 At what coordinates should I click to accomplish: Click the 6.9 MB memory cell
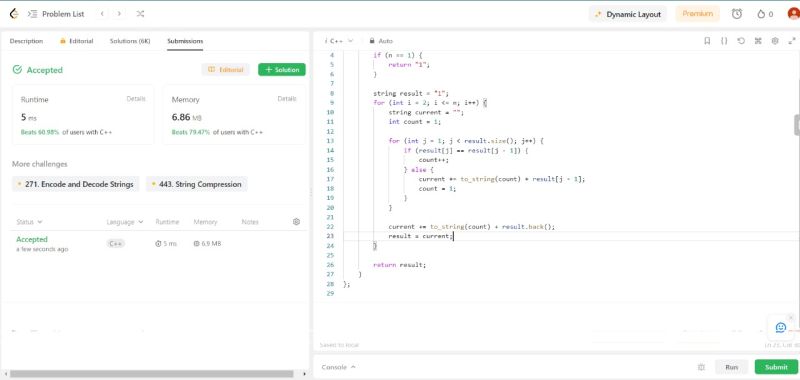coord(207,244)
